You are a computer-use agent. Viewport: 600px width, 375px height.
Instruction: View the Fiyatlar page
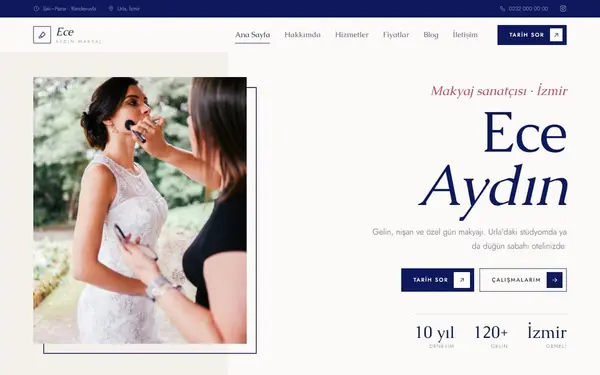(396, 35)
